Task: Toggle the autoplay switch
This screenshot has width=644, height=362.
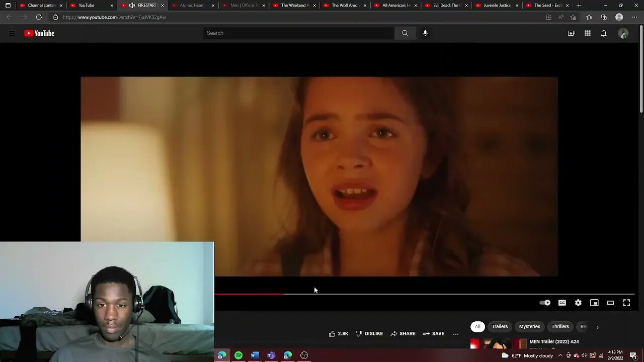Action: pos(545,303)
